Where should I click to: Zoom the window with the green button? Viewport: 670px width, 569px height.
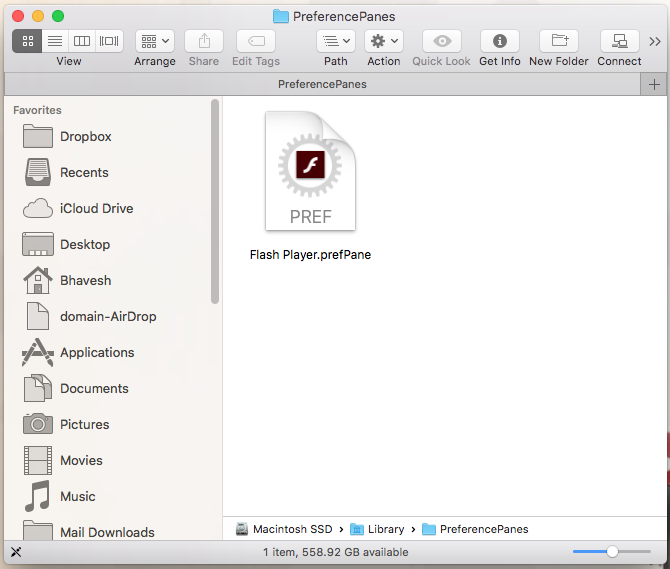58,16
